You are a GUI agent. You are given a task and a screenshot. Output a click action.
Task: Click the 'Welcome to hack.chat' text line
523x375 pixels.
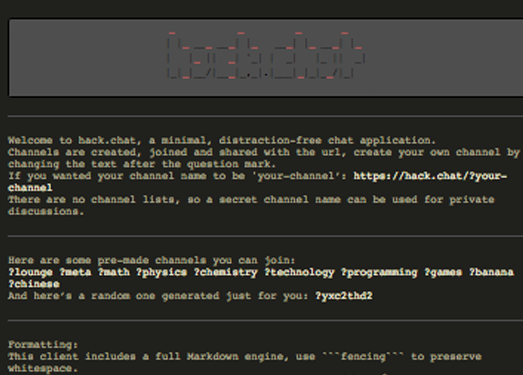coord(222,140)
